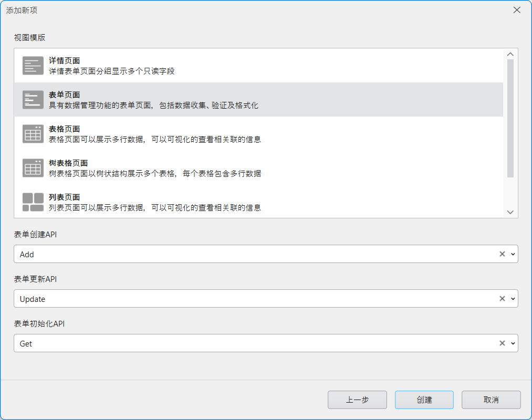Viewport: 532px width, 420px height.
Task: Click the Get text in 表单初始化API field
Action: (x=26, y=344)
